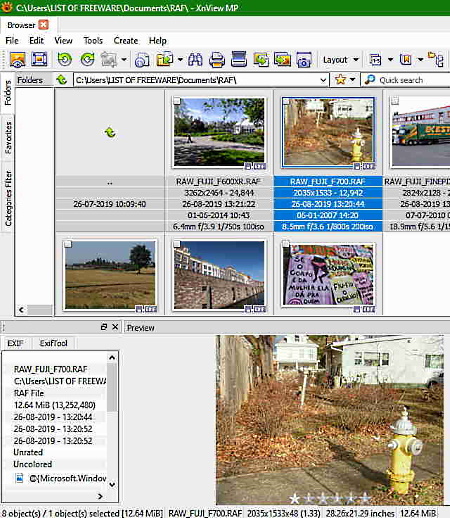Viewport: 450px width, 518px height.
Task: Click the Filter by bookmark icon
Action: [x=406, y=60]
